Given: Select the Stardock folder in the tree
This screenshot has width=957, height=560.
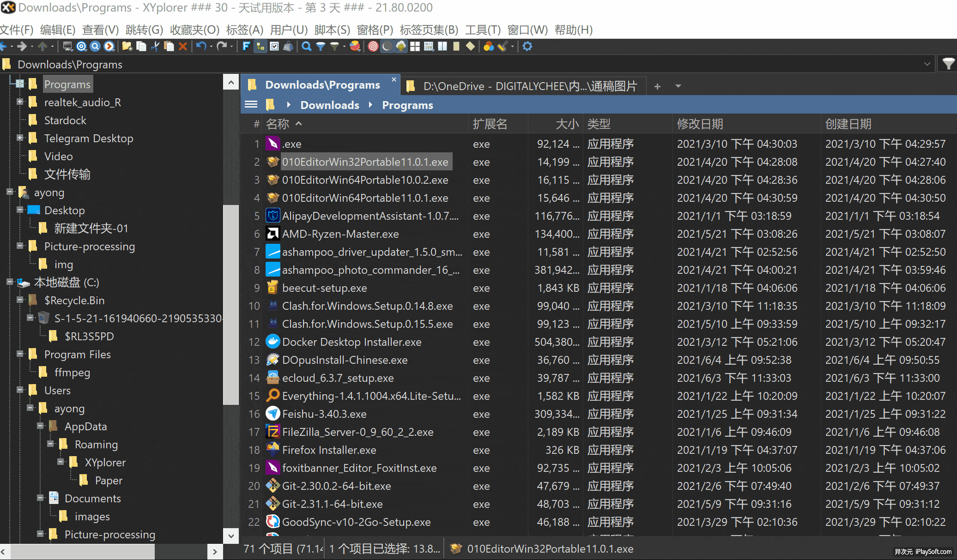Looking at the screenshot, I should point(65,120).
